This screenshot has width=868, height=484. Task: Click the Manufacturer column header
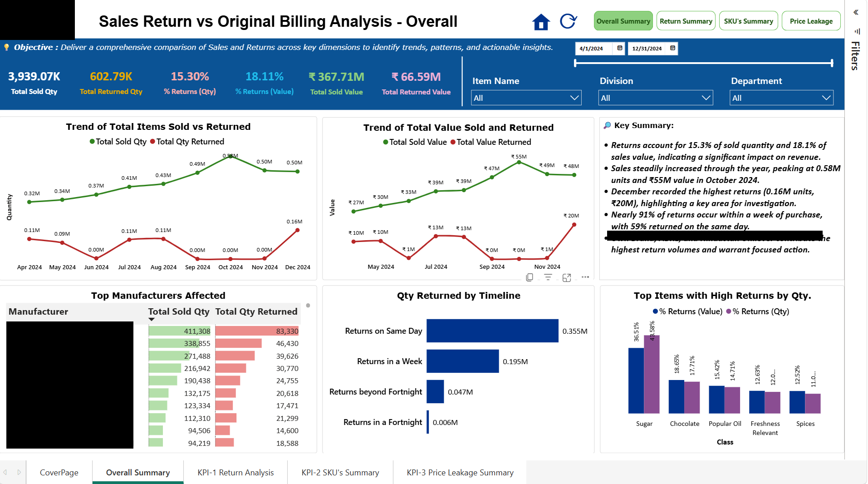38,311
